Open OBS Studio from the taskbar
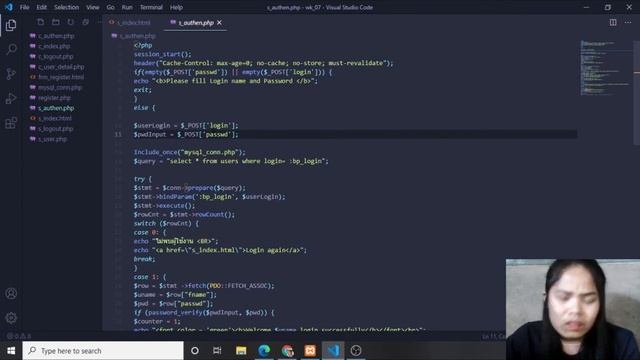The height and width of the screenshot is (360, 640). click(x=356, y=351)
